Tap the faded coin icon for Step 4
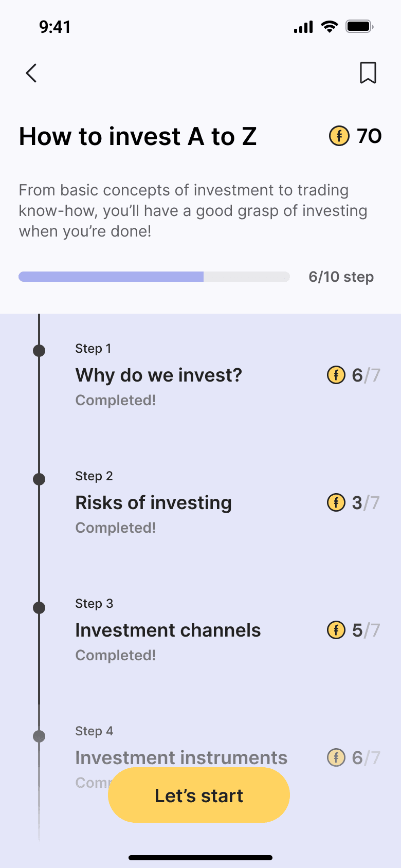Screen dimensions: 401x868 [x=336, y=757]
